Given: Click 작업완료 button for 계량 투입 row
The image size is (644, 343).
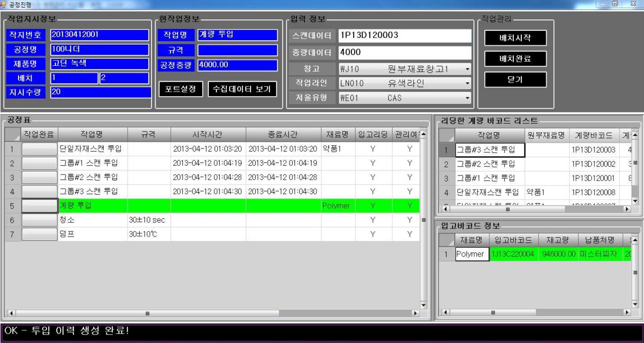Looking at the screenshot, I should (x=39, y=206).
